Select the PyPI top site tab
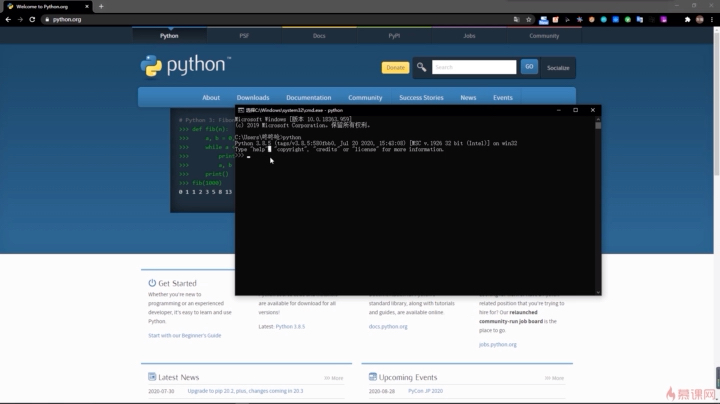Image resolution: width=720 pixels, height=404 pixels. [x=394, y=35]
